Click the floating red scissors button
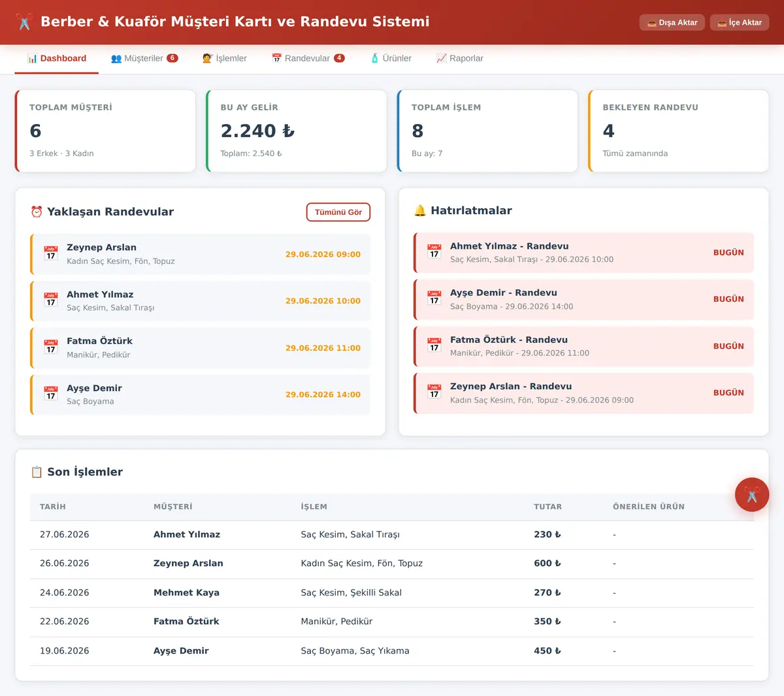 (752, 495)
